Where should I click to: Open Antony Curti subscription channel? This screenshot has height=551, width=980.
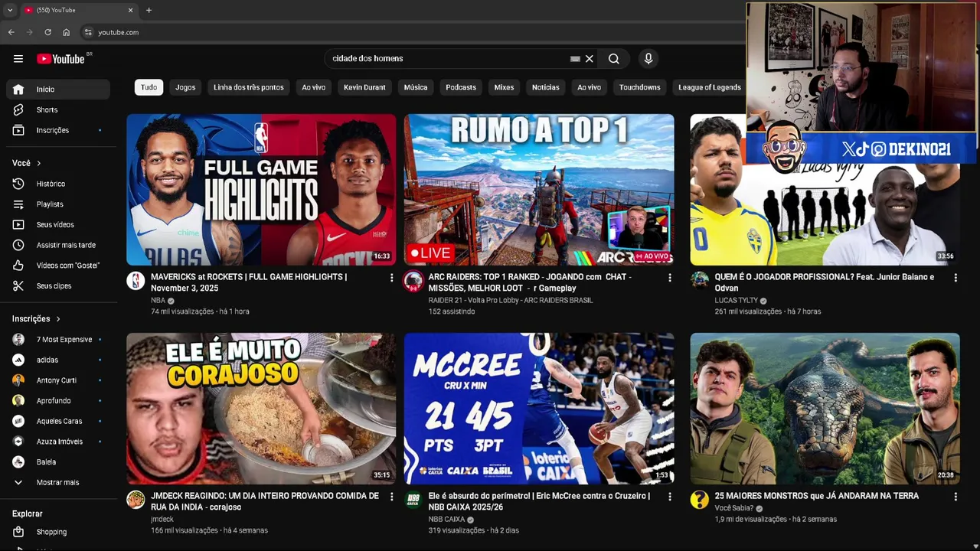pos(58,380)
